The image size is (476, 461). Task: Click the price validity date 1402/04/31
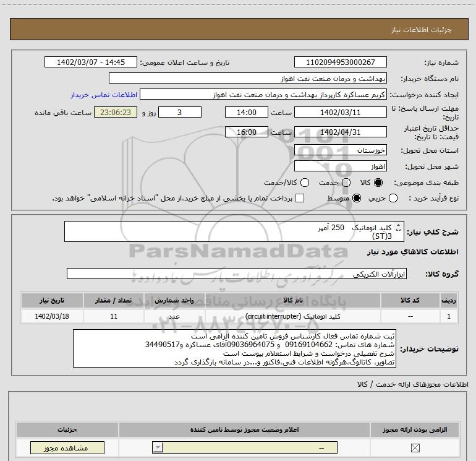pyautogui.click(x=340, y=132)
